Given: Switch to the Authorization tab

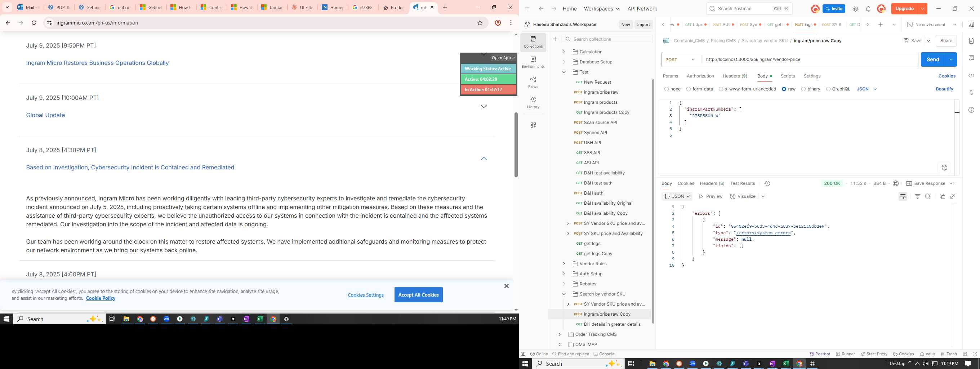Looking at the screenshot, I should tap(700, 76).
